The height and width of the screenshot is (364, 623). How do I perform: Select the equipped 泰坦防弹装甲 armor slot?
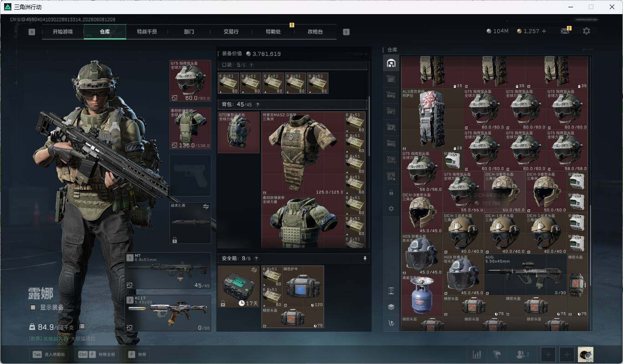pos(190,128)
